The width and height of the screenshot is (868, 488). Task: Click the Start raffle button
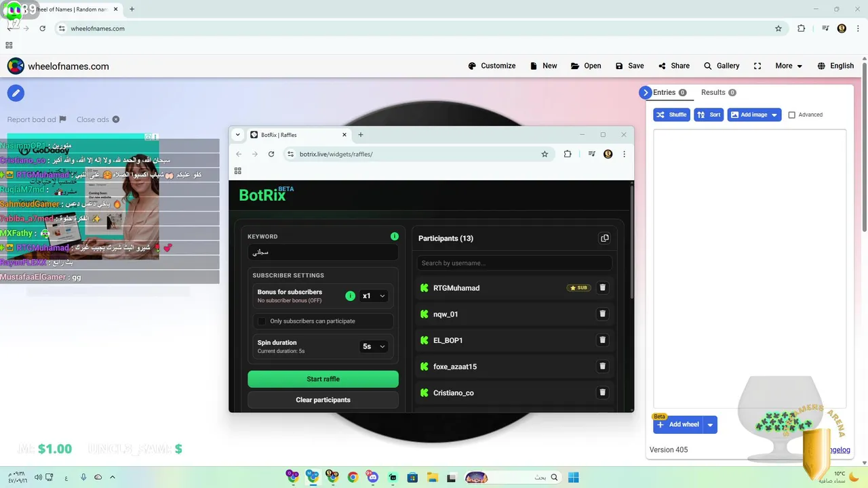coord(323,379)
